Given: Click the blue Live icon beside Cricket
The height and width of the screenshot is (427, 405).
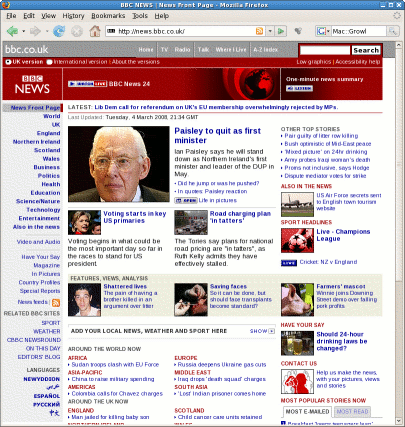Looking at the screenshot, I should coord(289,263).
